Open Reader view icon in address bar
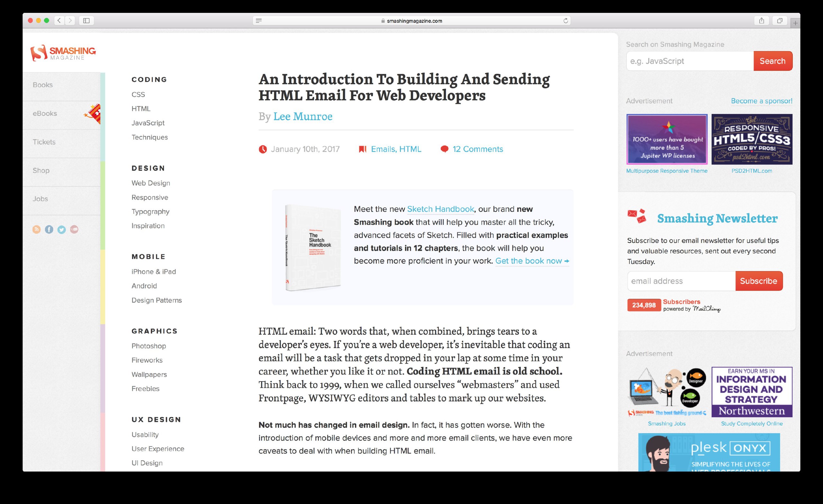 click(x=258, y=21)
